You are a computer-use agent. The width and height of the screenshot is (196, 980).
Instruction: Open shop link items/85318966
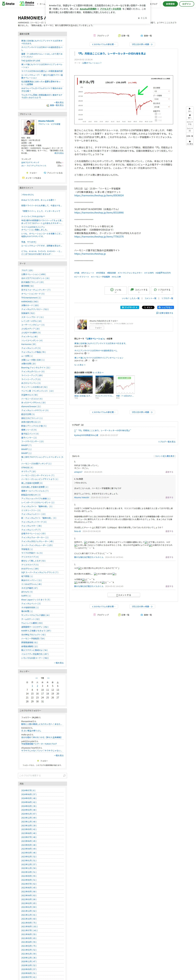pyautogui.click(x=99, y=213)
